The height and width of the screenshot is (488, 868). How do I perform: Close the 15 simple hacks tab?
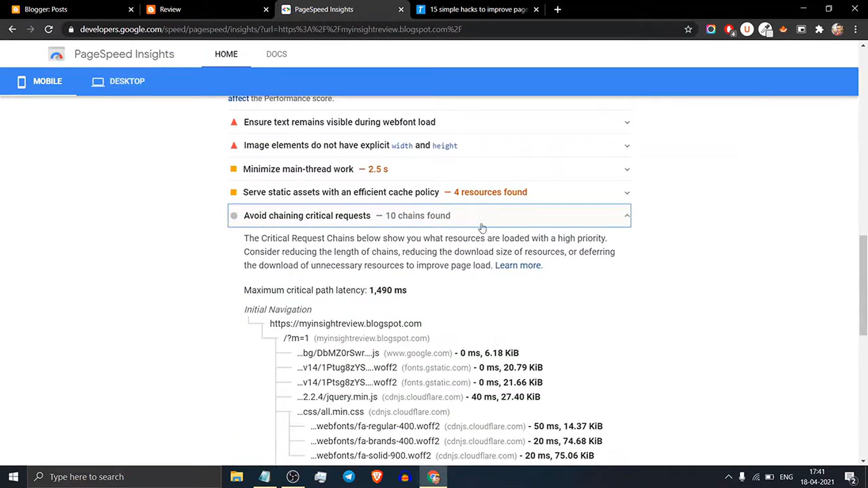[x=536, y=9]
